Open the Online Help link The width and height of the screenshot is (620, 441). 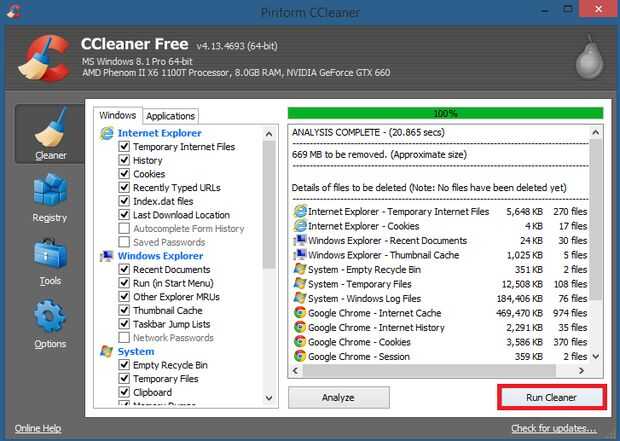(x=38, y=428)
